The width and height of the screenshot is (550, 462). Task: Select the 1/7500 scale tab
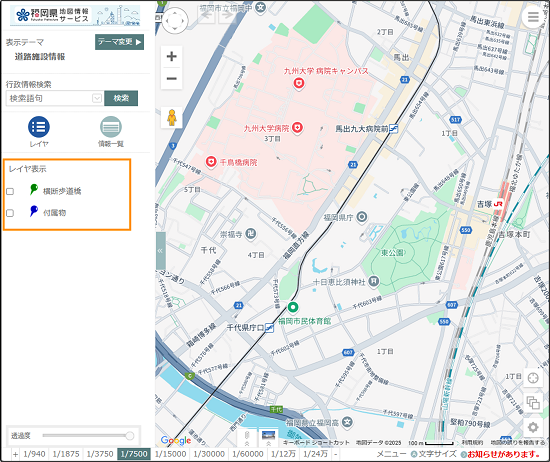tap(134, 454)
